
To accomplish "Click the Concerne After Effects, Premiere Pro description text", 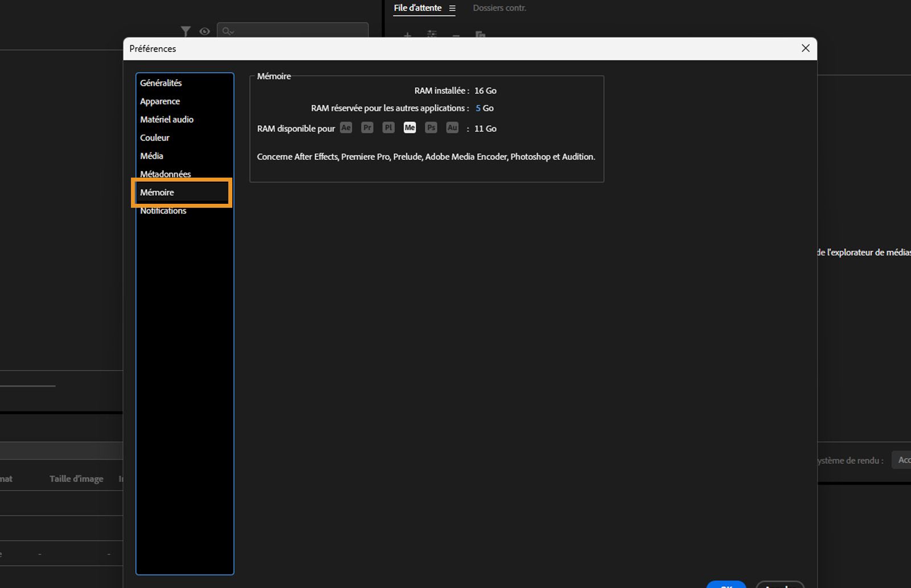I will 426,157.
